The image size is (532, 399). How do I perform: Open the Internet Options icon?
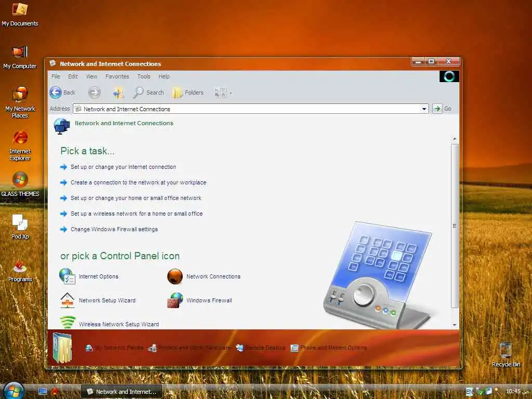pos(67,276)
